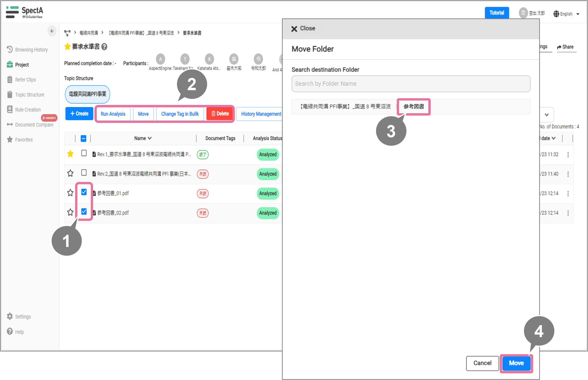
Task: Collapse the sidebar with arrow icon
Action: (52, 31)
